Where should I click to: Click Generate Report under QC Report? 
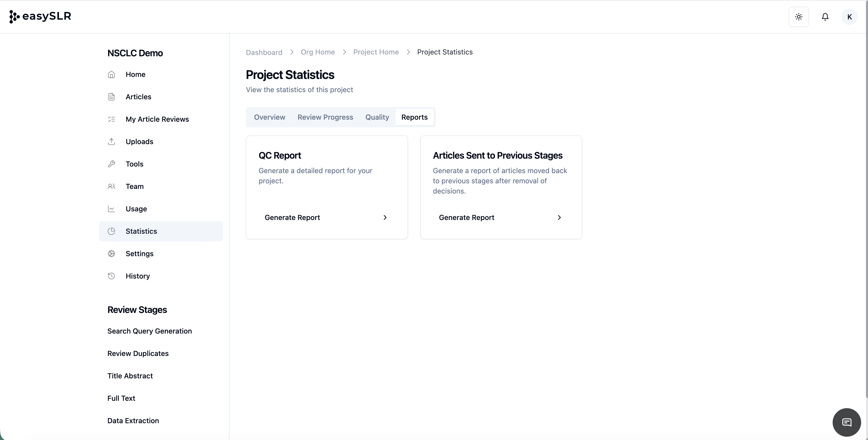292,217
